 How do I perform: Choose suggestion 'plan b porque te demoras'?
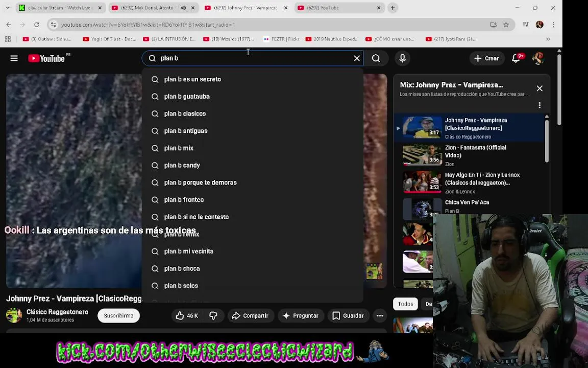(x=252, y=182)
